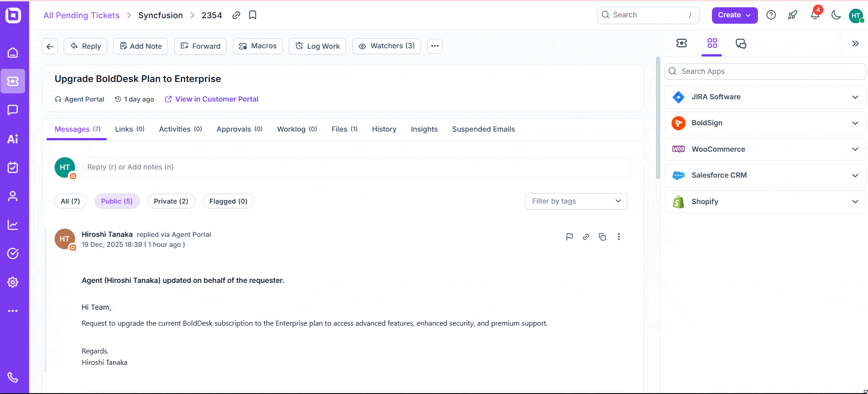Filter messages by Public (5)
Image resolution: width=868 pixels, height=394 pixels.
click(x=117, y=201)
